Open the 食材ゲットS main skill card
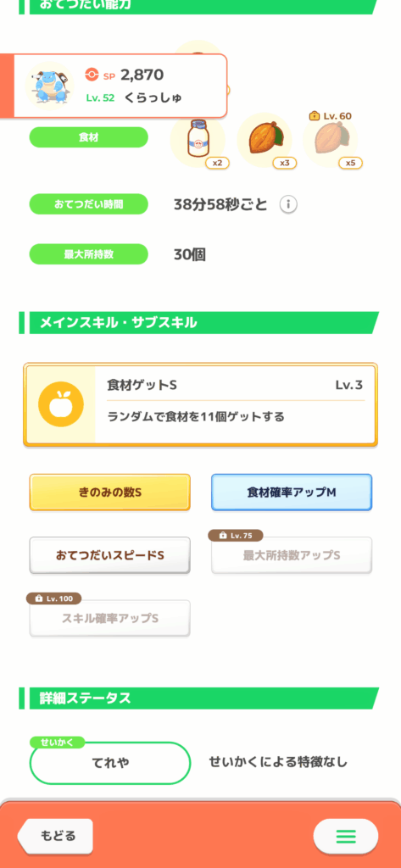The width and height of the screenshot is (401, 868). pos(200,404)
